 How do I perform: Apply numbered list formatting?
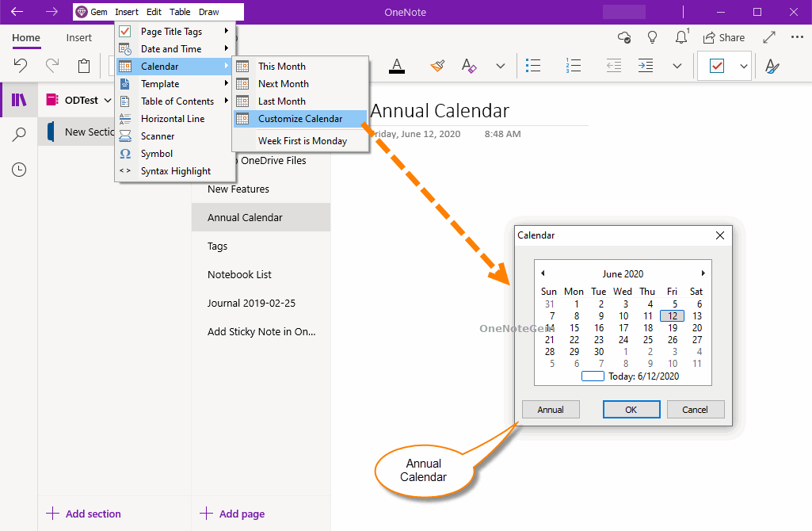(x=574, y=66)
